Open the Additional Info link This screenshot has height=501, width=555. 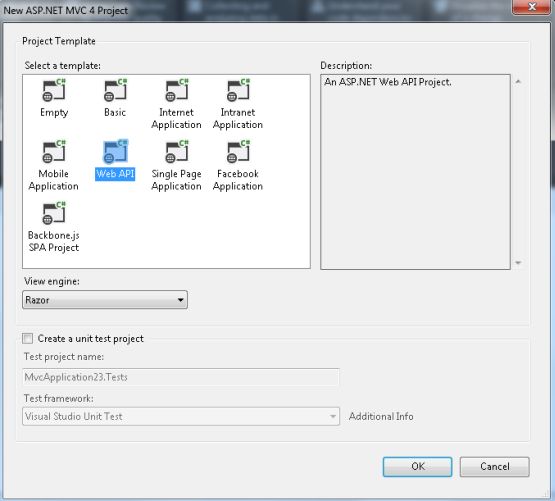click(381, 416)
